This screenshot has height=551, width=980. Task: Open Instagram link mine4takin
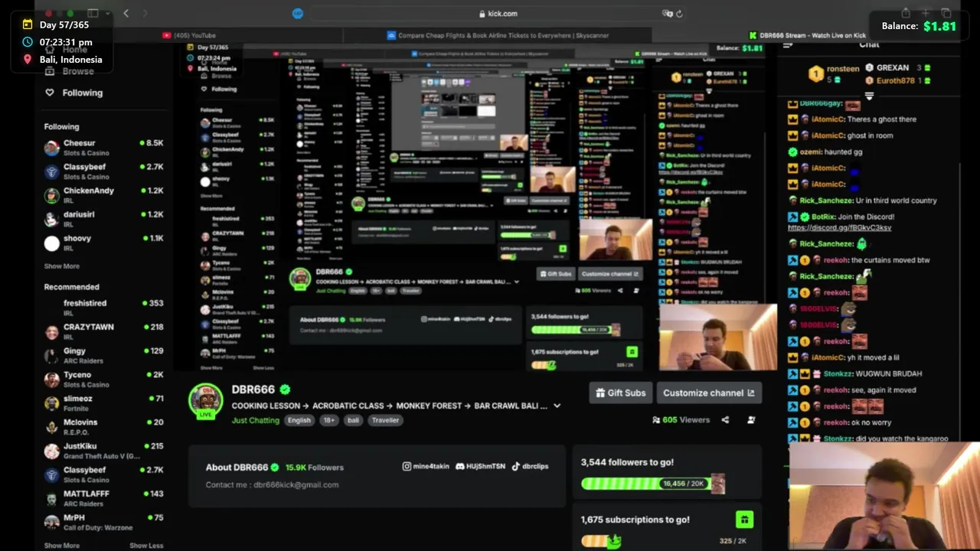tap(427, 466)
